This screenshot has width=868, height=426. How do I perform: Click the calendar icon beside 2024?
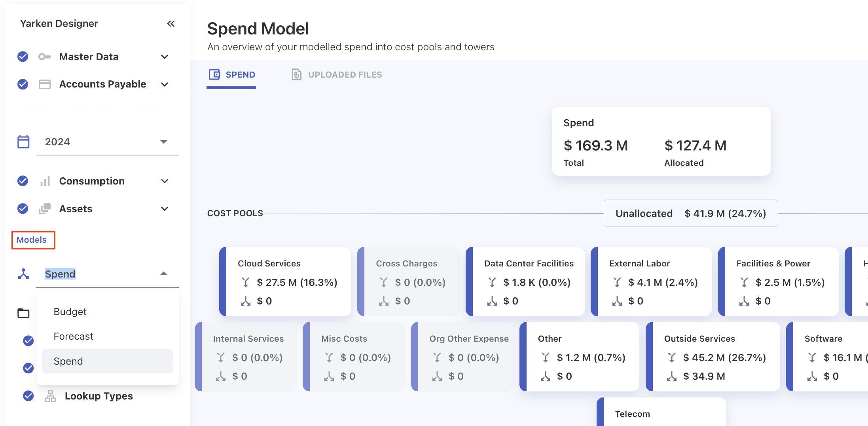(23, 142)
